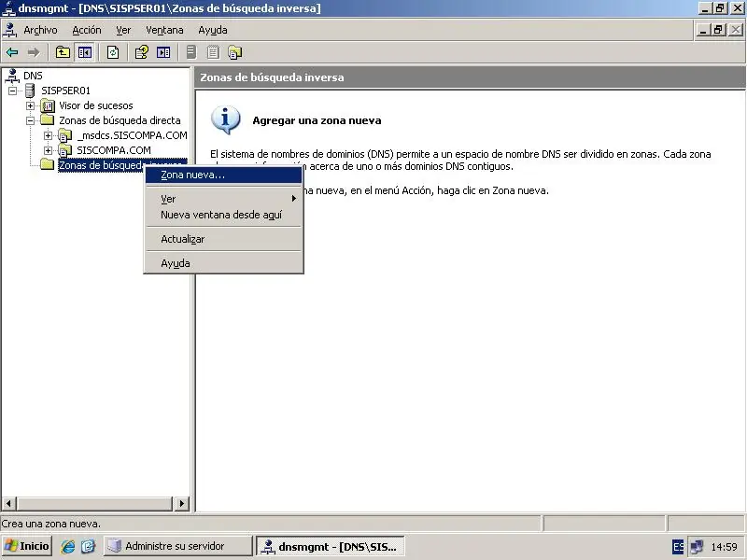Expand the Visor de sucesos node
This screenshot has height=560, width=747.
pyautogui.click(x=31, y=105)
